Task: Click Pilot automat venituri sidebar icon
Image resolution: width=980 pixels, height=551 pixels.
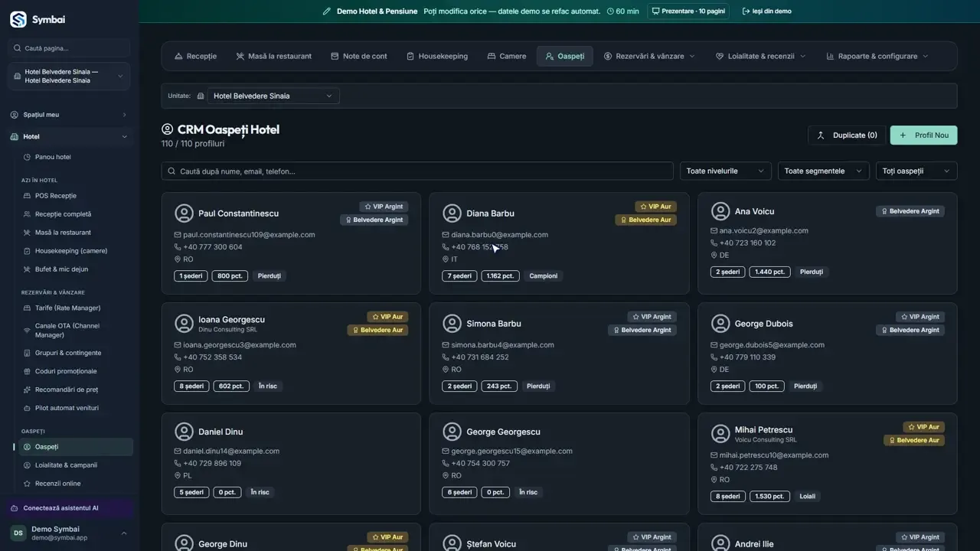Action: click(28, 408)
